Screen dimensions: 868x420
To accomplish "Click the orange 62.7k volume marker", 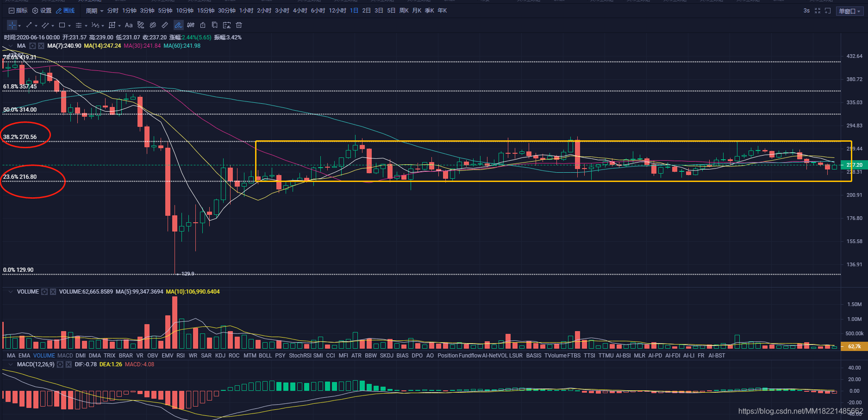I will [854, 346].
